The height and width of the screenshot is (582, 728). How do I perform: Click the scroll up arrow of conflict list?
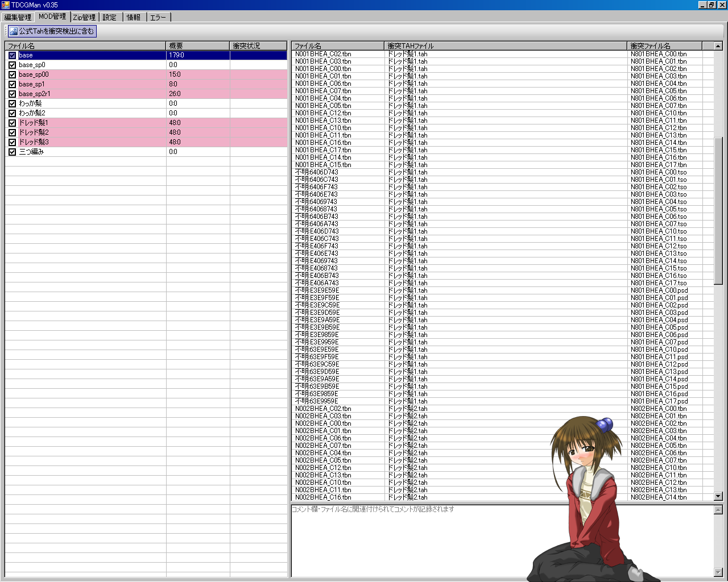[x=718, y=46]
